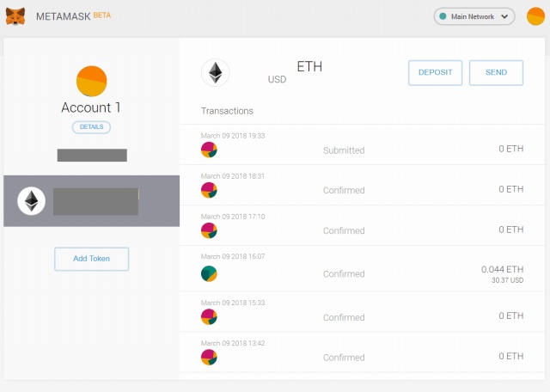550x392 pixels.
Task: Open the Main Network dropdown
Action: [x=474, y=16]
